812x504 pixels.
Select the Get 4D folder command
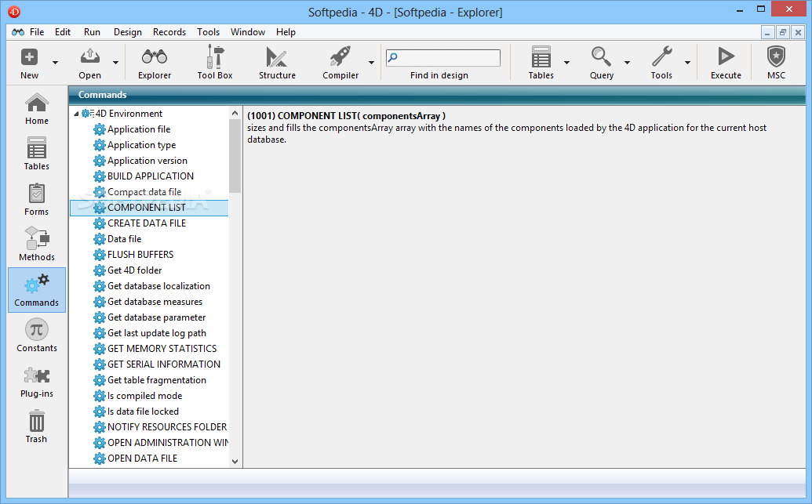pos(135,270)
